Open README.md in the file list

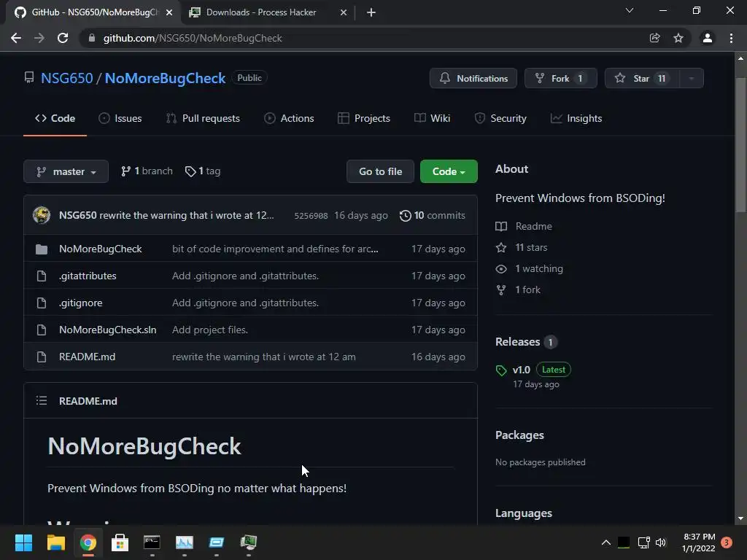point(88,357)
